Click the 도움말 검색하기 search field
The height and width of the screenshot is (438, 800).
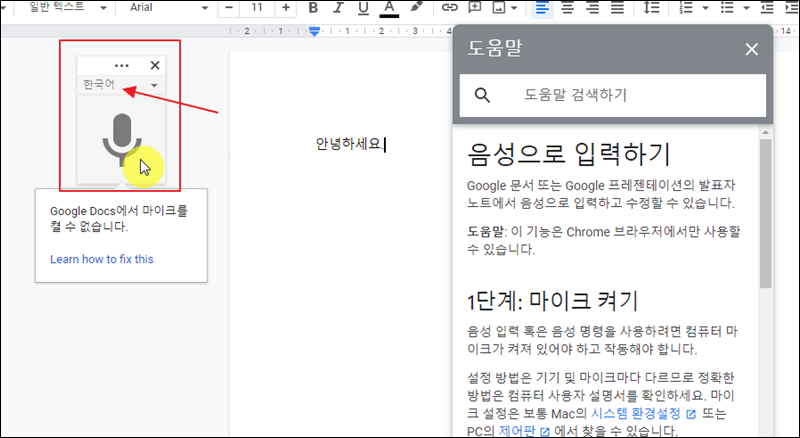click(612, 95)
